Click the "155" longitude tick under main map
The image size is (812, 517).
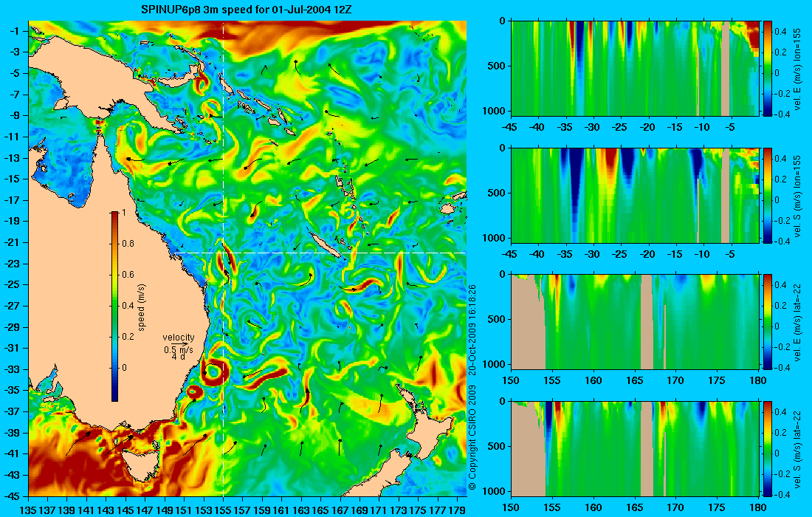(223, 510)
